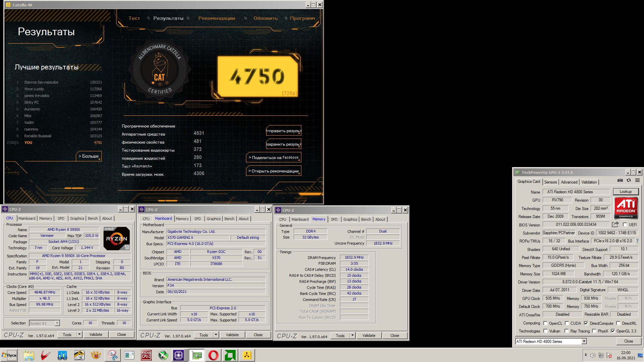The image size is (644, 362).
Task: Toggle the CUDA checkbox
Action: pyautogui.click(x=567, y=323)
